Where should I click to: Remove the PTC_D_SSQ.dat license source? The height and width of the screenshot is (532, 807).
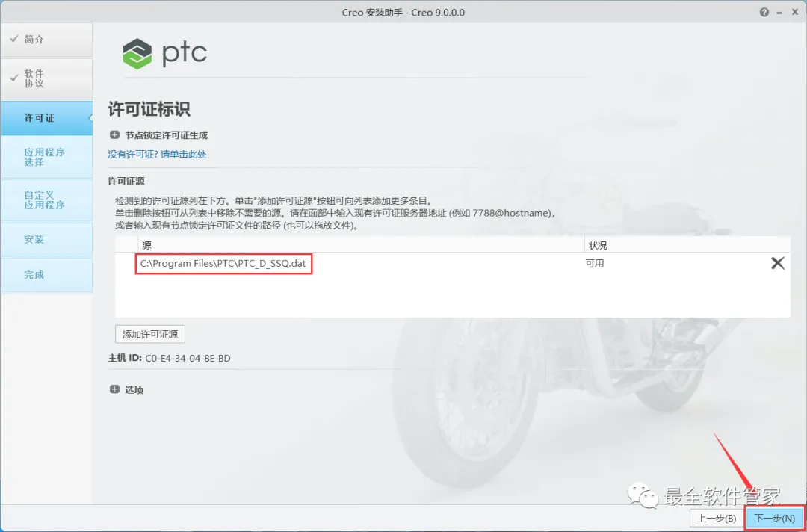point(778,264)
